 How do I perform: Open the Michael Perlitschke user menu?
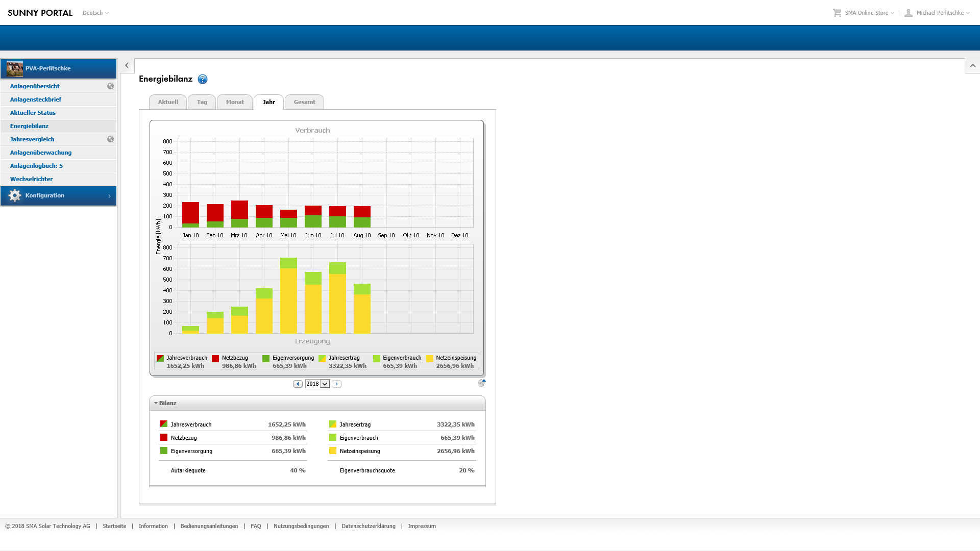pos(942,13)
